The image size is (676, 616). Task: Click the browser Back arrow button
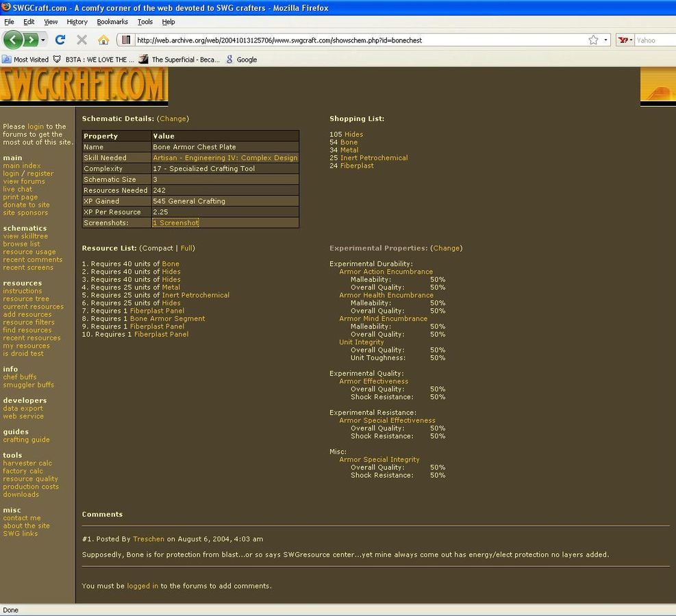coord(13,40)
